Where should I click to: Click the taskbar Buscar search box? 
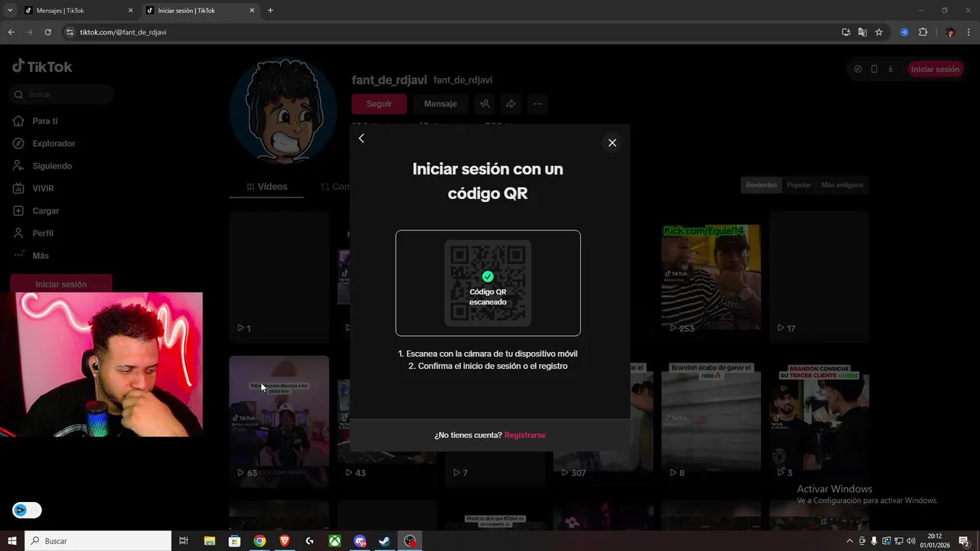(98, 541)
